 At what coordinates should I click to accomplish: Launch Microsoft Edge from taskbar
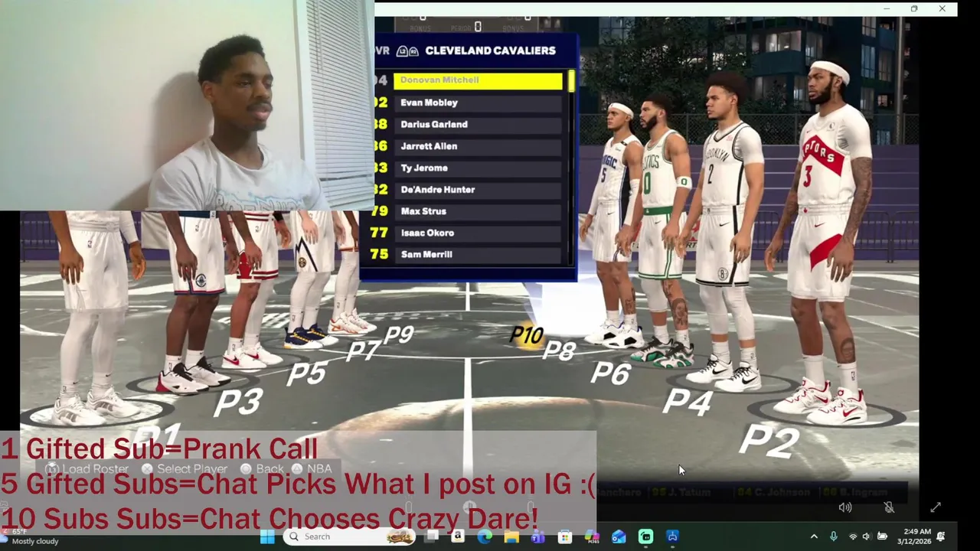click(485, 537)
